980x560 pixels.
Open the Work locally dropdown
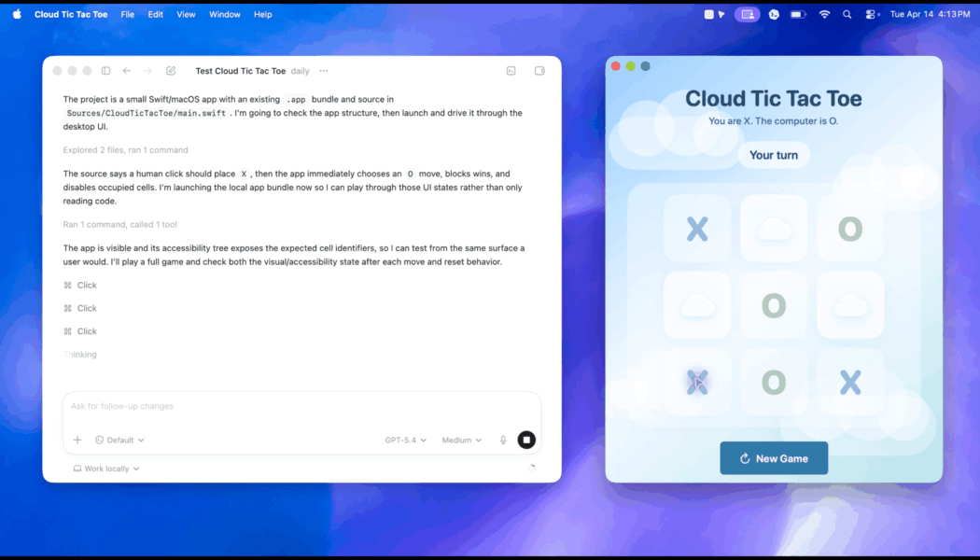105,468
